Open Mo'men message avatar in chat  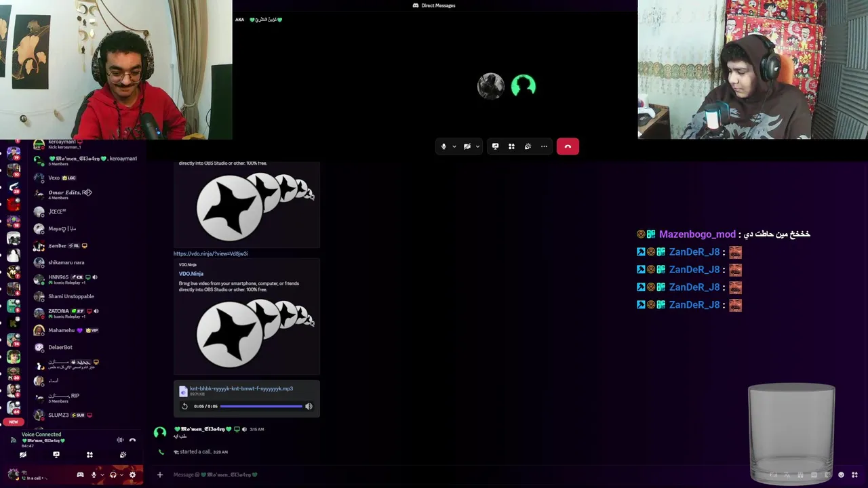(160, 432)
